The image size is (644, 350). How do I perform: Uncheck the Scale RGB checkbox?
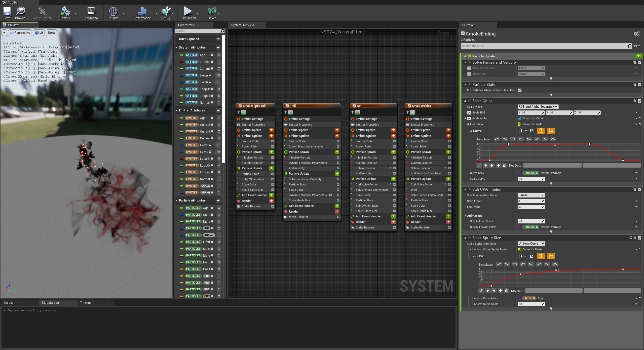click(469, 113)
